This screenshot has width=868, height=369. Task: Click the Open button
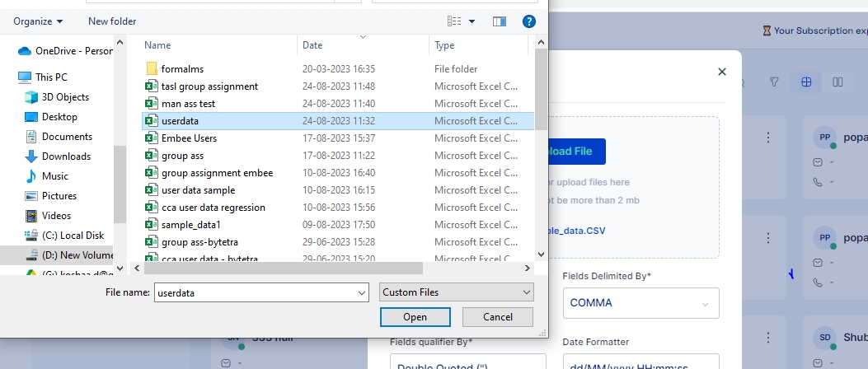(415, 317)
